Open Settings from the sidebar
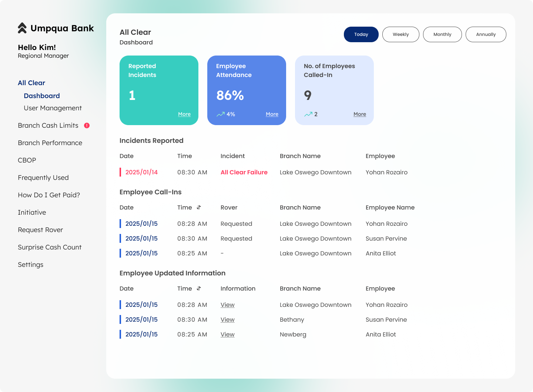Viewport: 533px width, 392px height. pyautogui.click(x=30, y=264)
